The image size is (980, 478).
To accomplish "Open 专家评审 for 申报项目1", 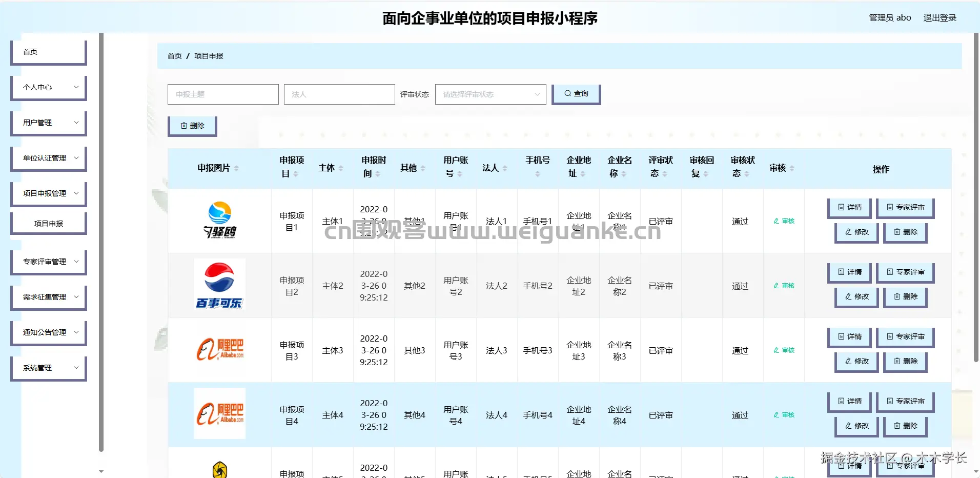I will coord(905,208).
